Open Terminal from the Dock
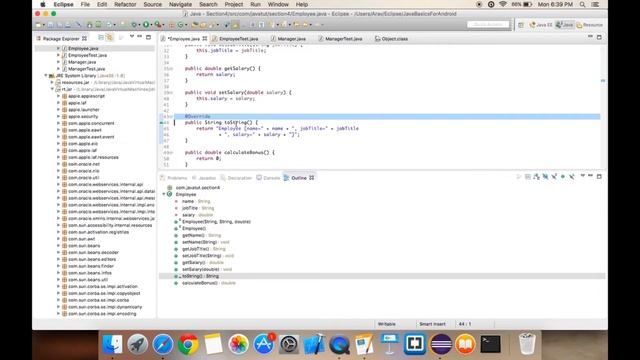 coord(490,344)
